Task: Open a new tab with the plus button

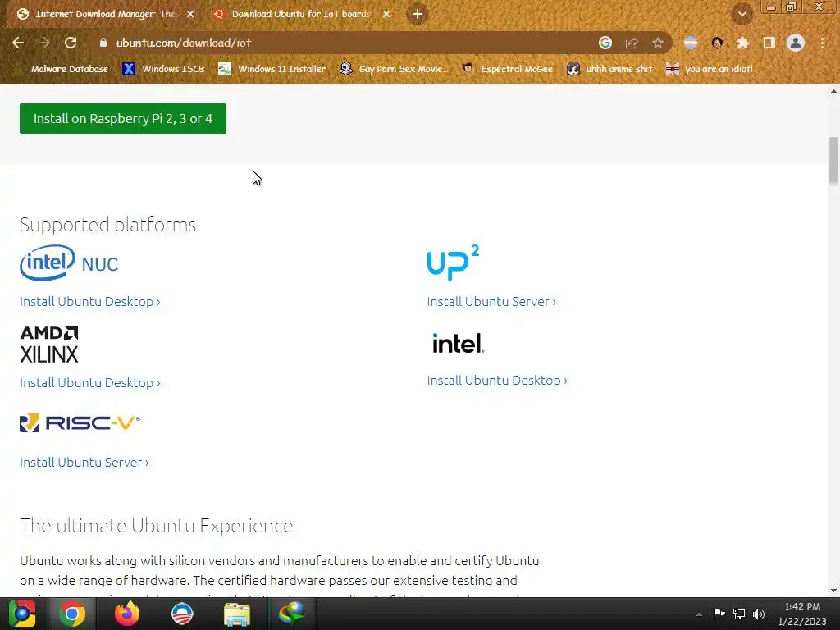Action: 418,14
